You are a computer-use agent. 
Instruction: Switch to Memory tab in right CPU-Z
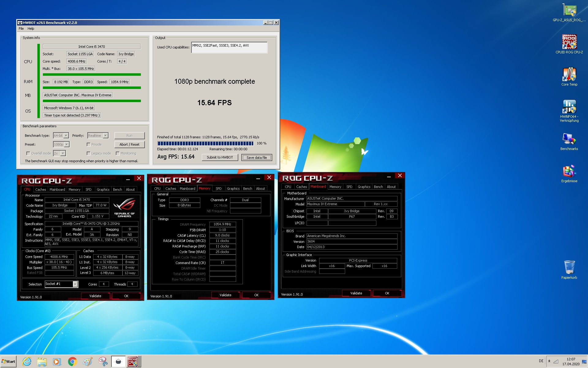pos(335,187)
